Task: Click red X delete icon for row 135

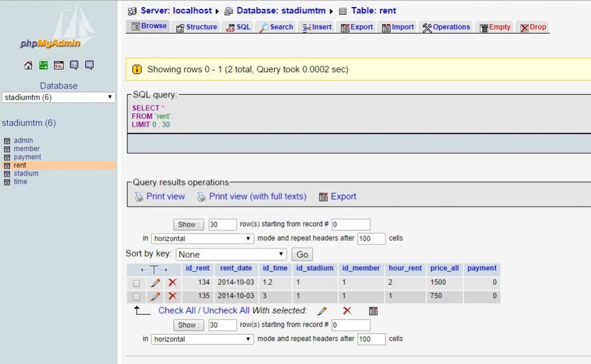Action: [x=172, y=296]
